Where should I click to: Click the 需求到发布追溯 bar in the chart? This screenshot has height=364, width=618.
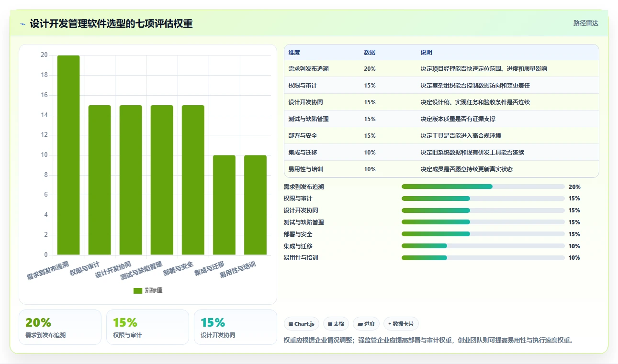click(x=68, y=155)
